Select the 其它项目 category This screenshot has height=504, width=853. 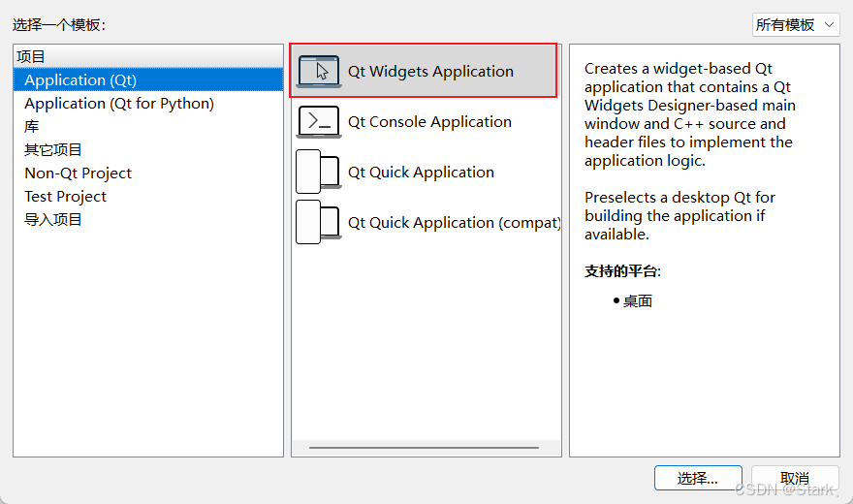(148, 149)
